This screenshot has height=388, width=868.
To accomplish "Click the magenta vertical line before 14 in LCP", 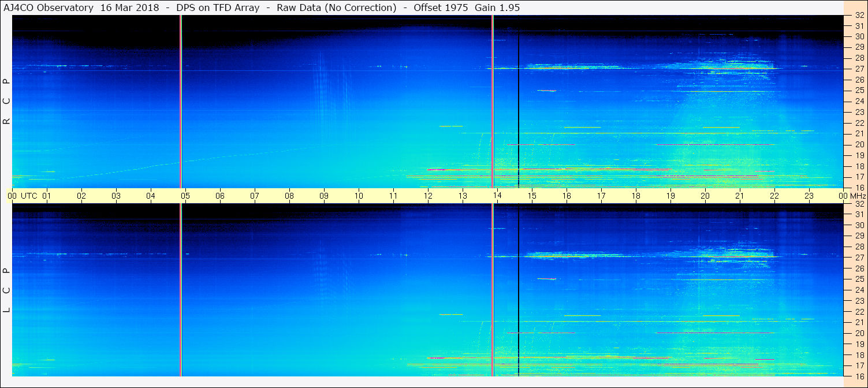I will click(493, 290).
